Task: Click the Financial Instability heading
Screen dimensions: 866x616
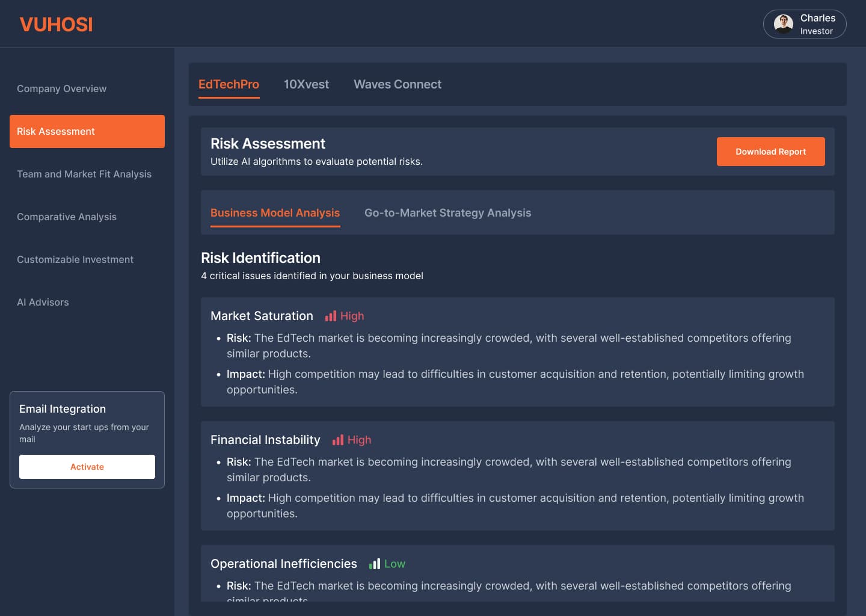Action: tap(265, 440)
